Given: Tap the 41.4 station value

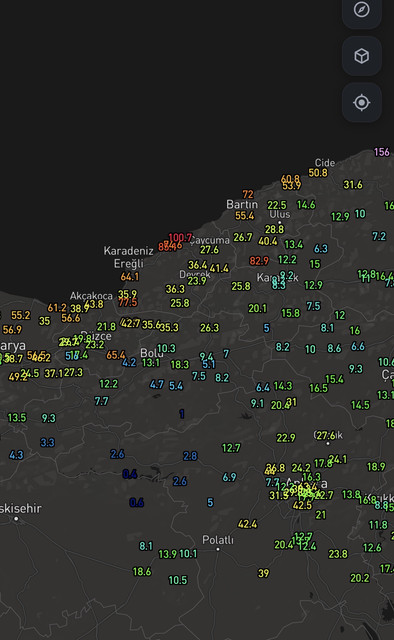Looking at the screenshot, I should tap(219, 268).
